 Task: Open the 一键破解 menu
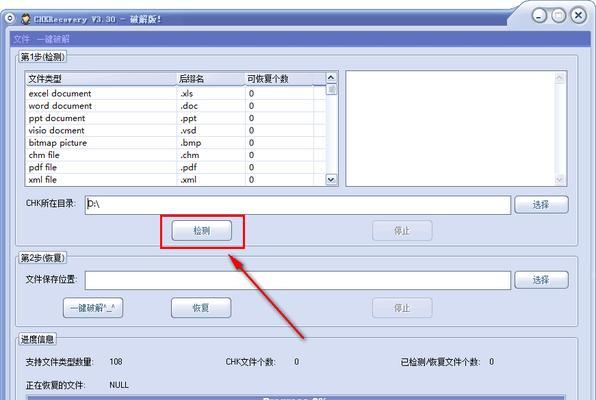coord(53,39)
